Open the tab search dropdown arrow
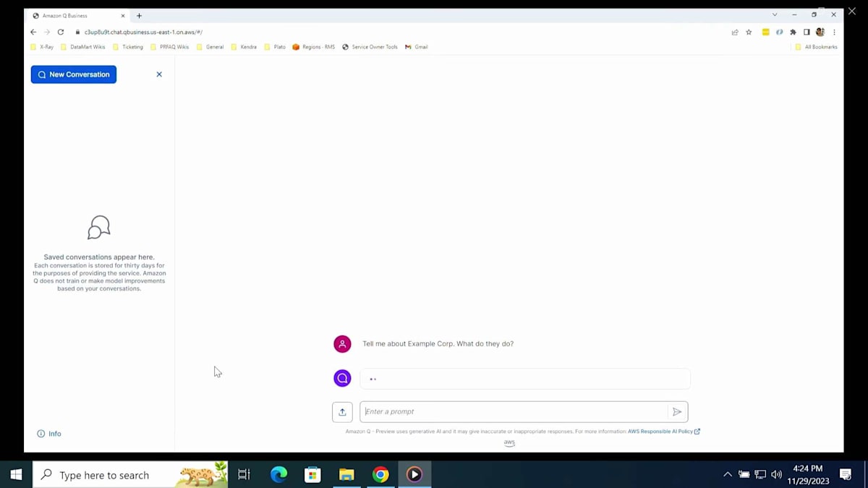 (x=775, y=14)
